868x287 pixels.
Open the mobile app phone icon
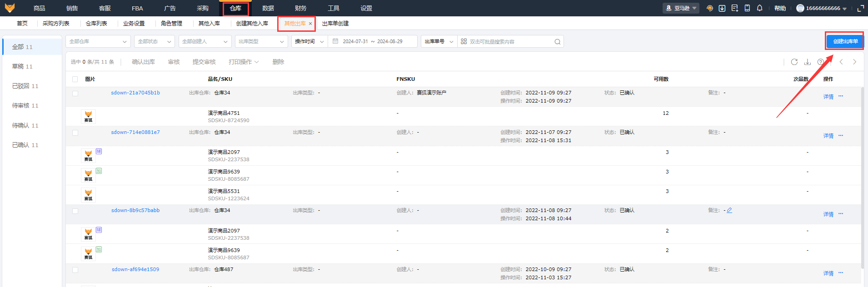tap(747, 8)
